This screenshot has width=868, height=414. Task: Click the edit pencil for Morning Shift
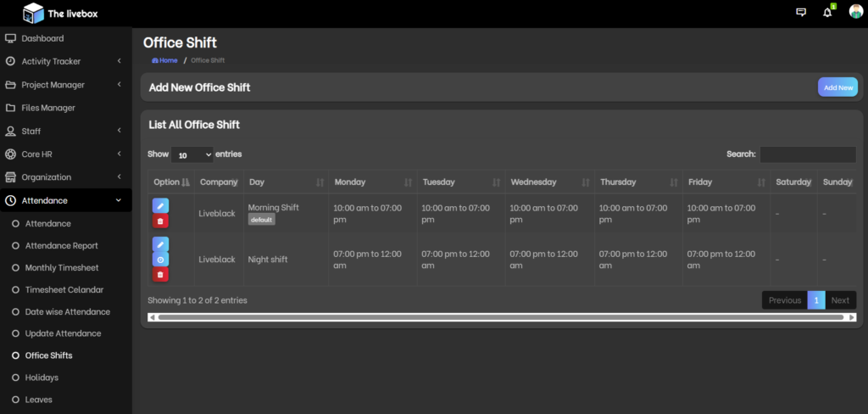[x=160, y=205]
